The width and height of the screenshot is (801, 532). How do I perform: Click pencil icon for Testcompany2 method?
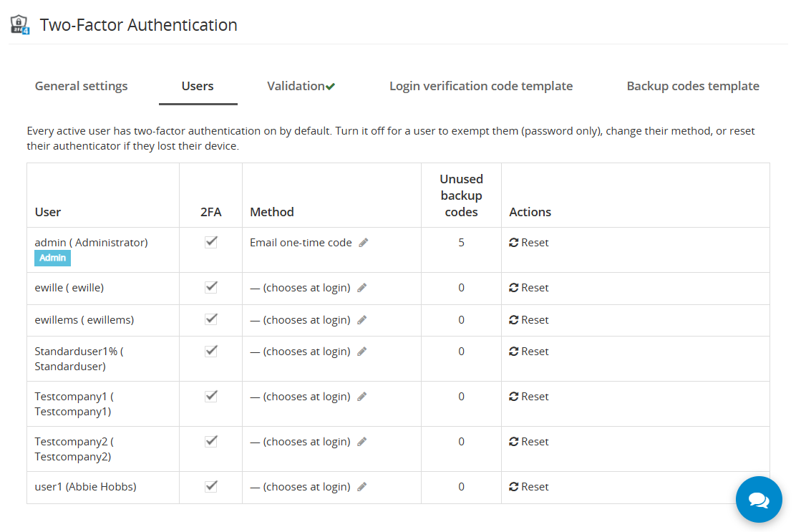point(361,442)
